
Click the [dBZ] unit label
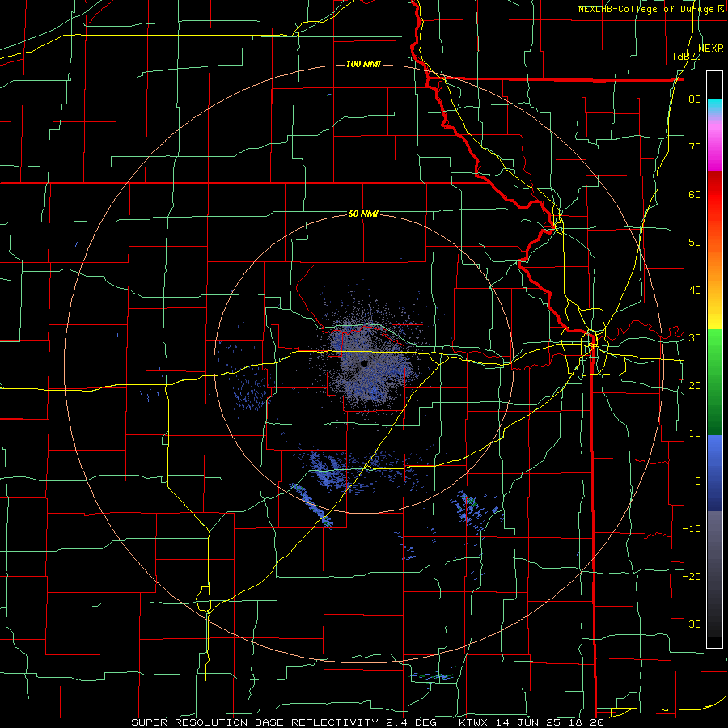click(687, 56)
